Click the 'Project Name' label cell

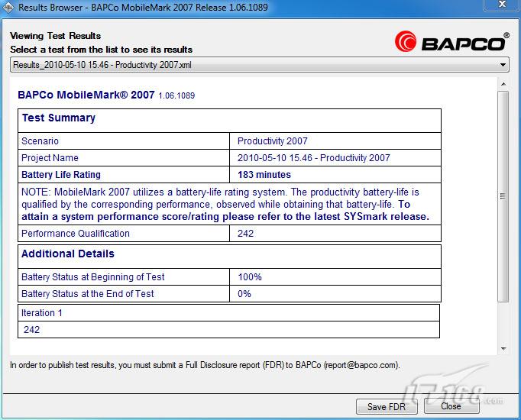(124, 158)
